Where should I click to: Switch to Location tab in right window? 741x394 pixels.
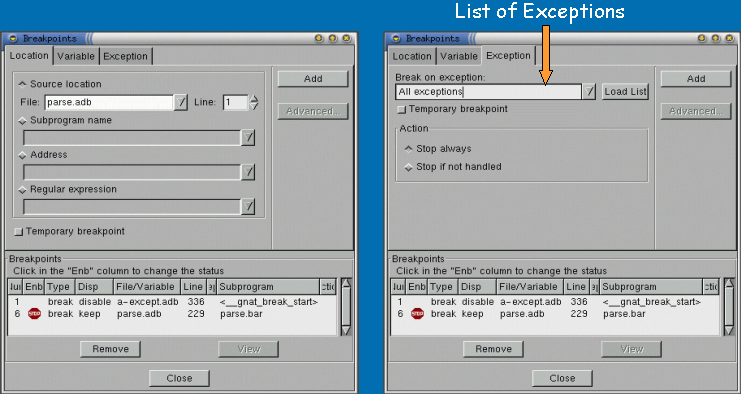412,56
